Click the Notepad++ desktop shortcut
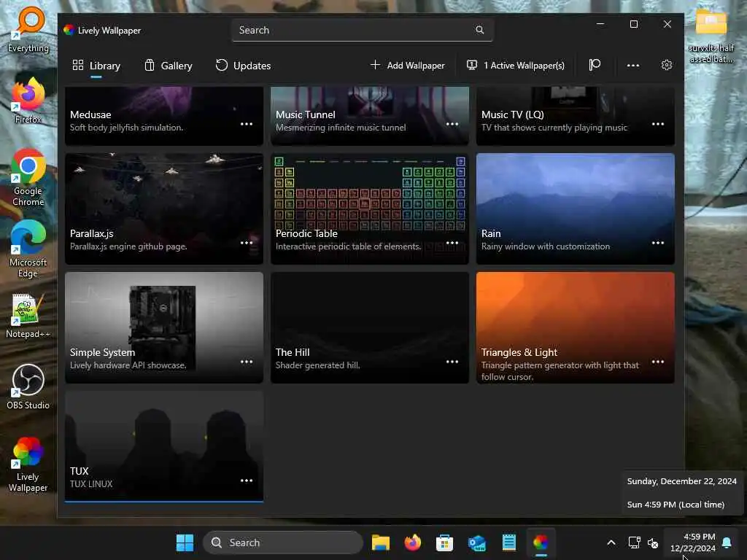Viewport: 747px width, 560px height. [x=28, y=315]
